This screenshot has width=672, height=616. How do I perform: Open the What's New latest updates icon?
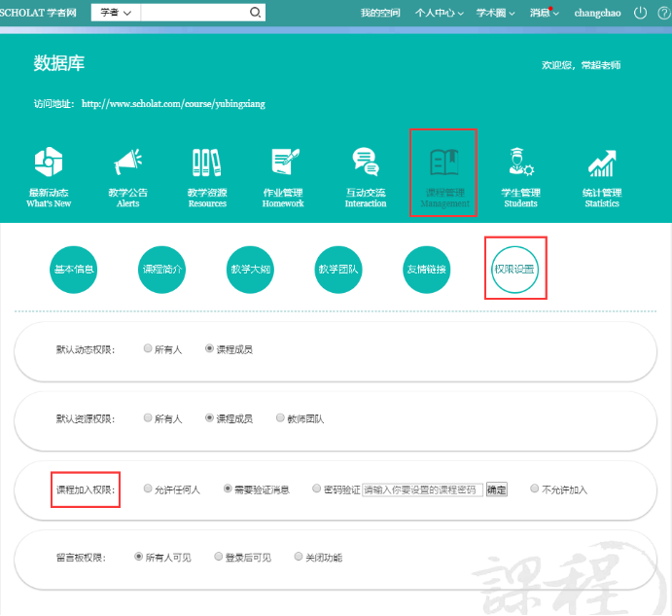click(49, 163)
